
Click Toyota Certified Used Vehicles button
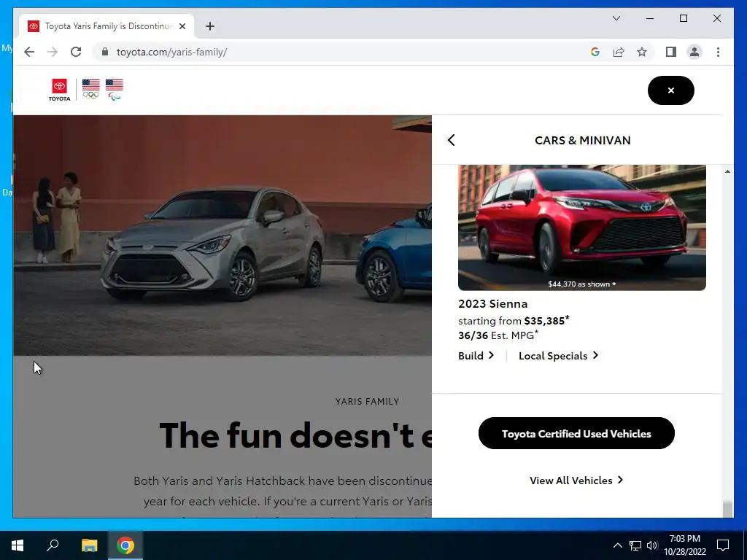576,433
